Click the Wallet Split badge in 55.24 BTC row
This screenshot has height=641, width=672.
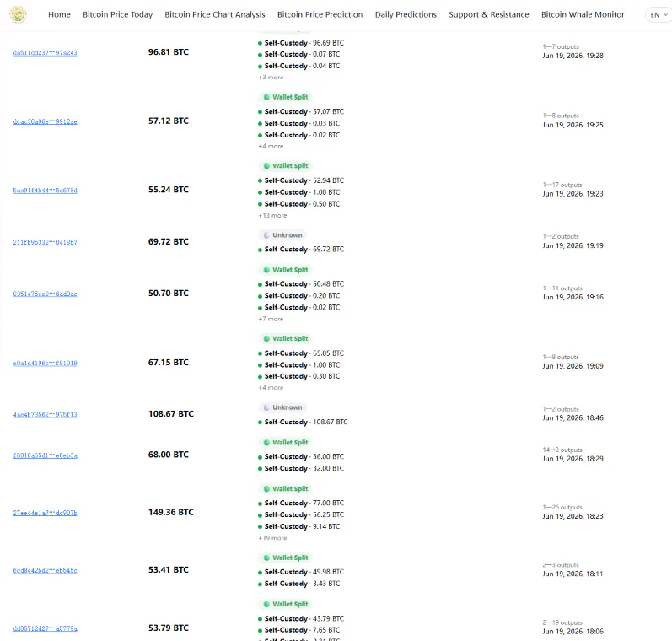[285, 165]
